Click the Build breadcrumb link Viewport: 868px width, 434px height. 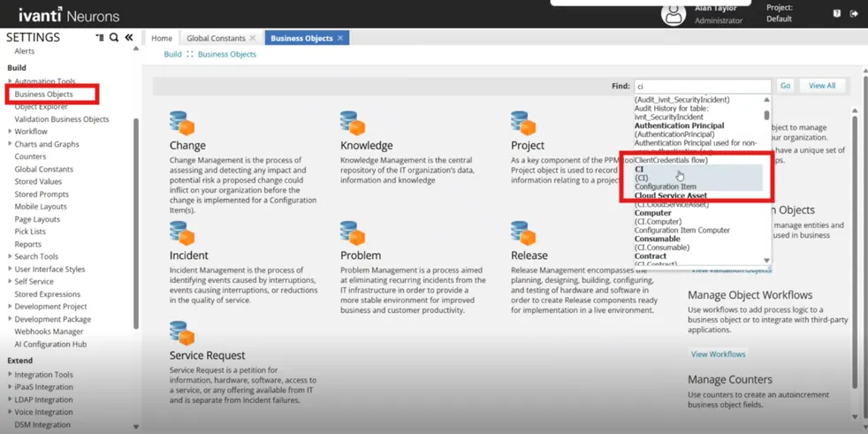coord(172,54)
